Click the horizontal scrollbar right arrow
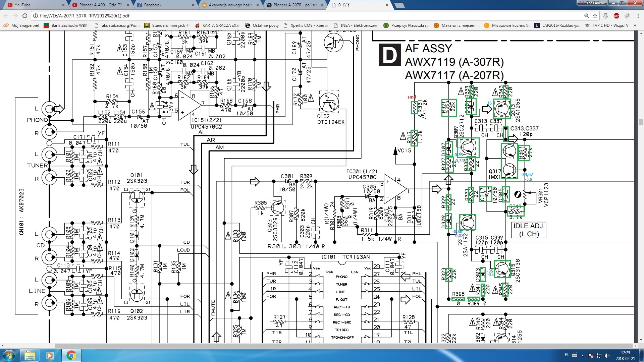The image size is (644, 362). pos(636,345)
